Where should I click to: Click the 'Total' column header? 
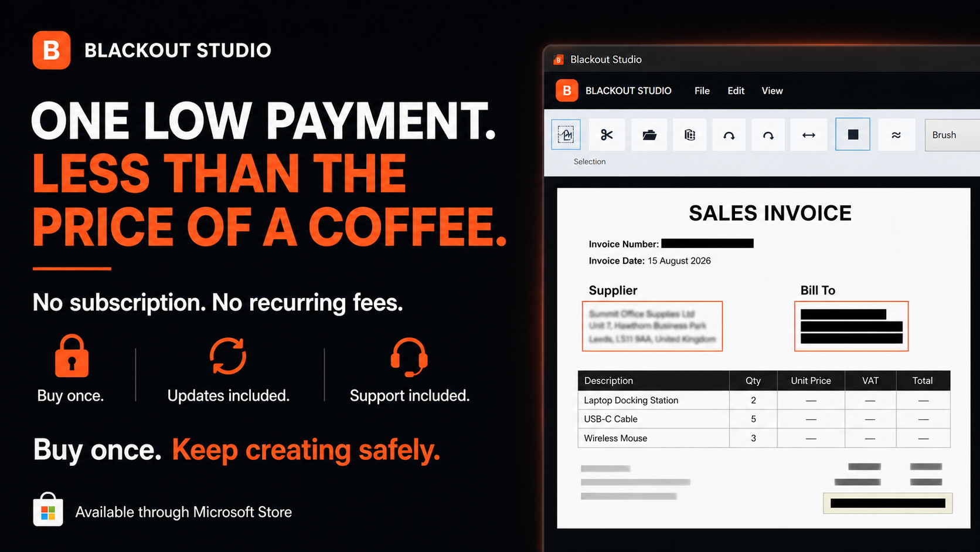click(x=923, y=381)
